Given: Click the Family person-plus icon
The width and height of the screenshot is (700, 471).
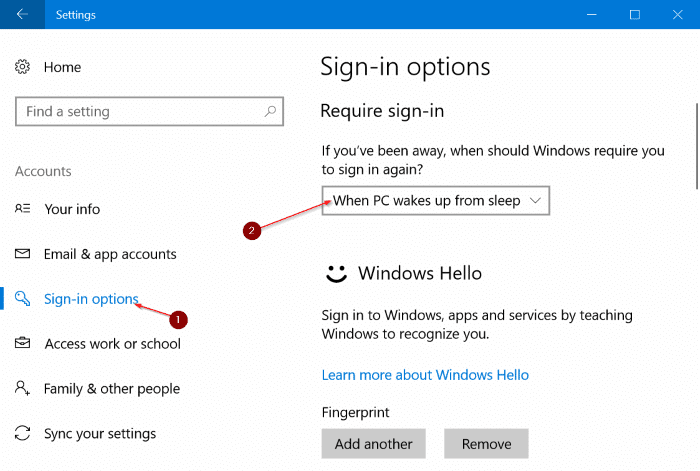Looking at the screenshot, I should click(22, 388).
